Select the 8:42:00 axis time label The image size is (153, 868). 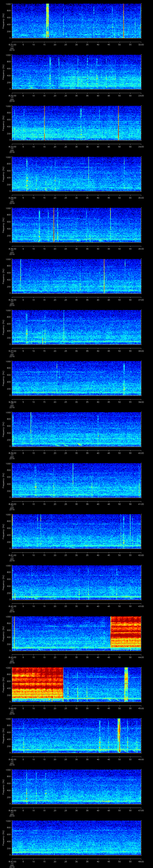(12, 606)
